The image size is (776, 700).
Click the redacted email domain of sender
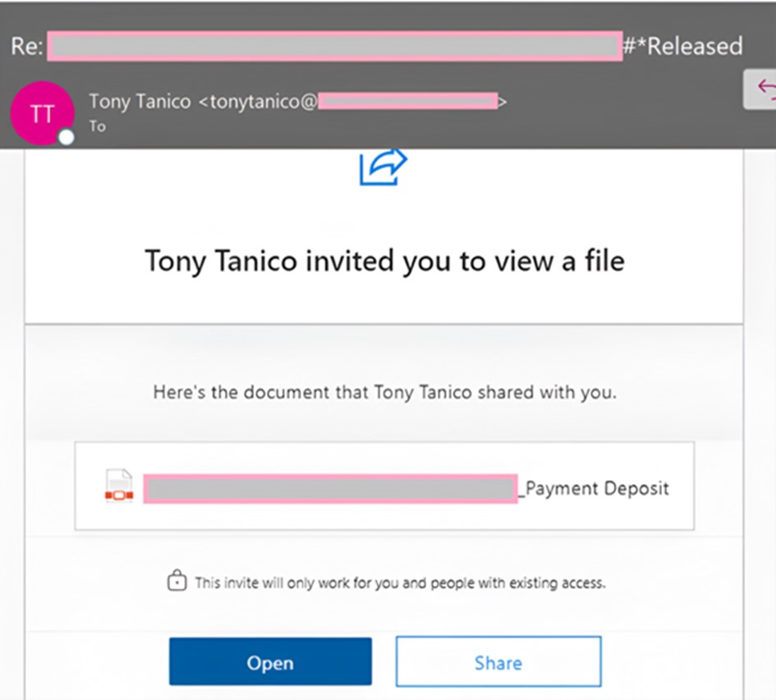coord(408,101)
